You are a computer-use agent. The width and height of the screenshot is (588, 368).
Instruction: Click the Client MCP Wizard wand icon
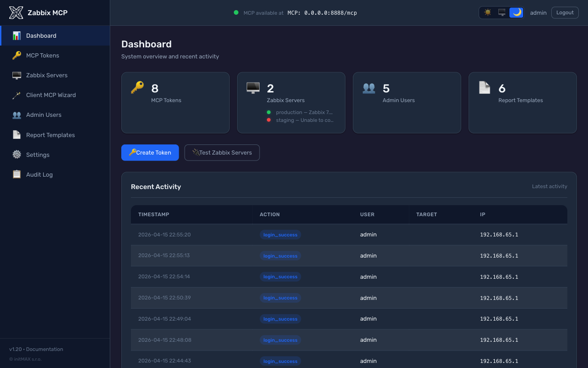click(x=17, y=95)
